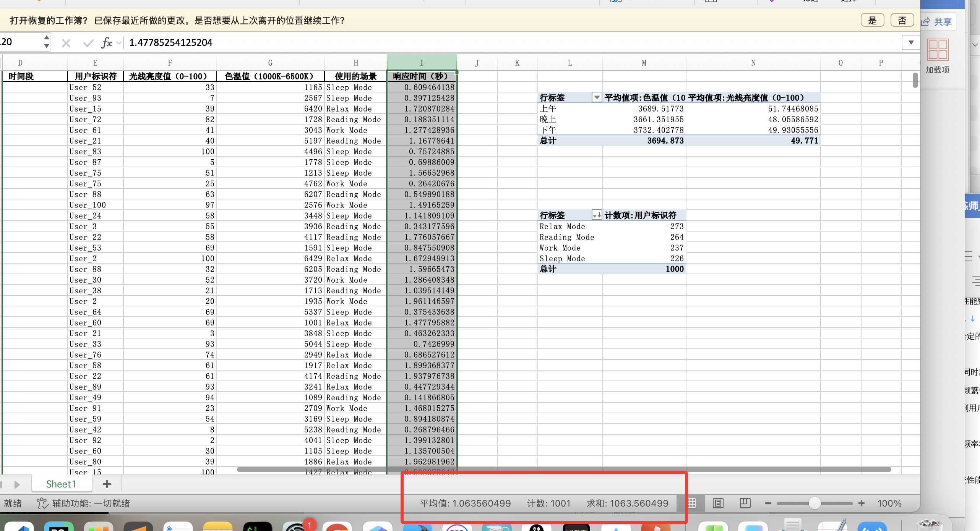Click the formula bar confirm checkmark

point(88,43)
